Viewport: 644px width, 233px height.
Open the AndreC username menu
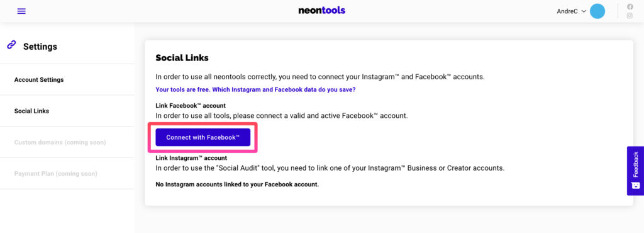567,11
